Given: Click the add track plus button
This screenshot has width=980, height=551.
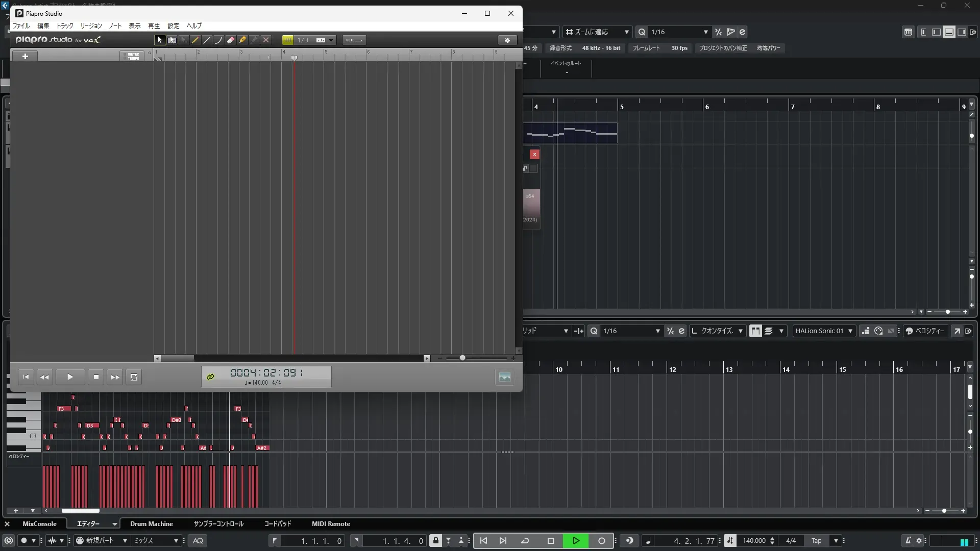Looking at the screenshot, I should pyautogui.click(x=25, y=56).
